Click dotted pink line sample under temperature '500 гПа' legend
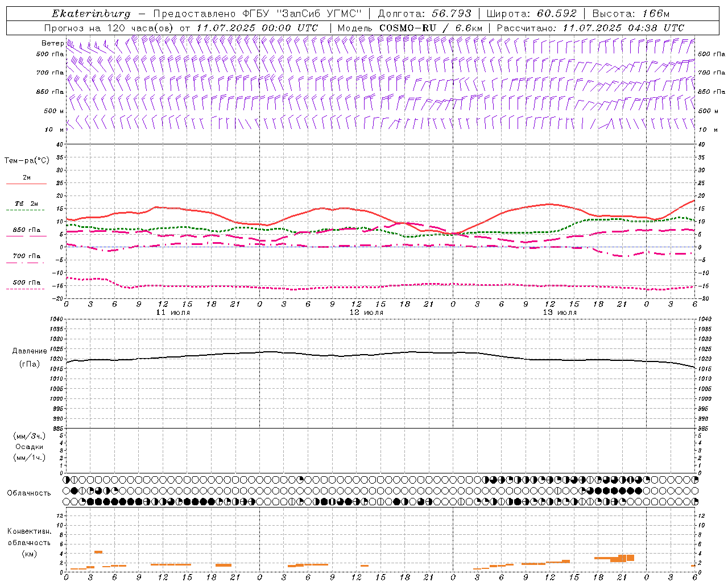 click(26, 289)
